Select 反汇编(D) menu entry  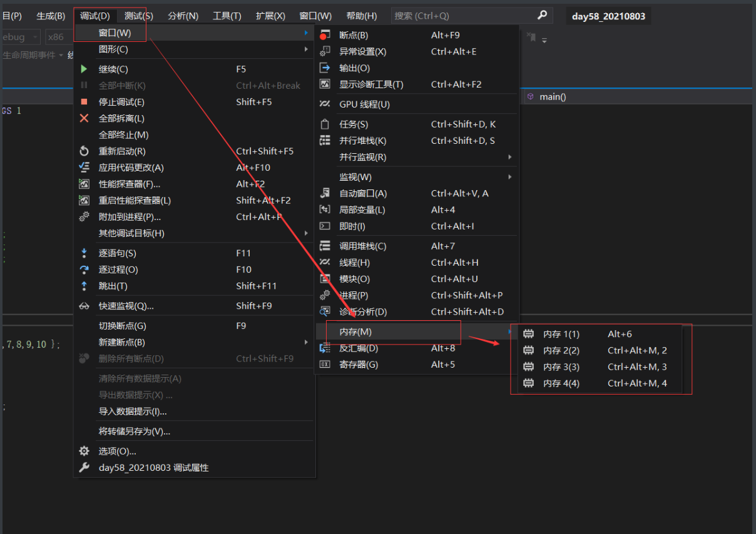coord(417,348)
